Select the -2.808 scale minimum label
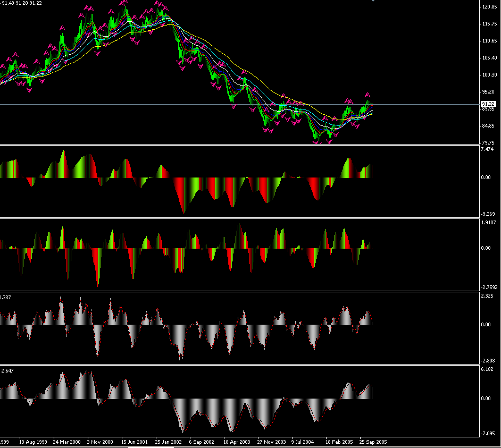This screenshot has height=448, width=501. [x=488, y=361]
